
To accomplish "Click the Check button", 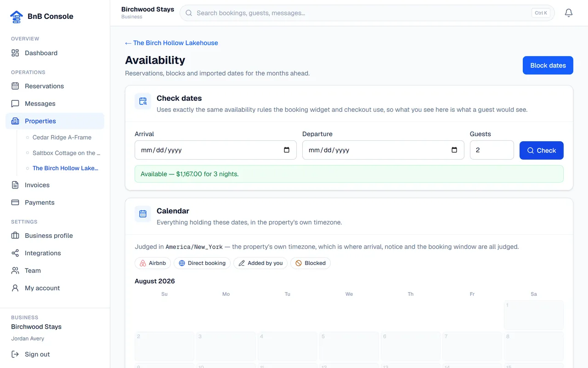I will coord(542,150).
